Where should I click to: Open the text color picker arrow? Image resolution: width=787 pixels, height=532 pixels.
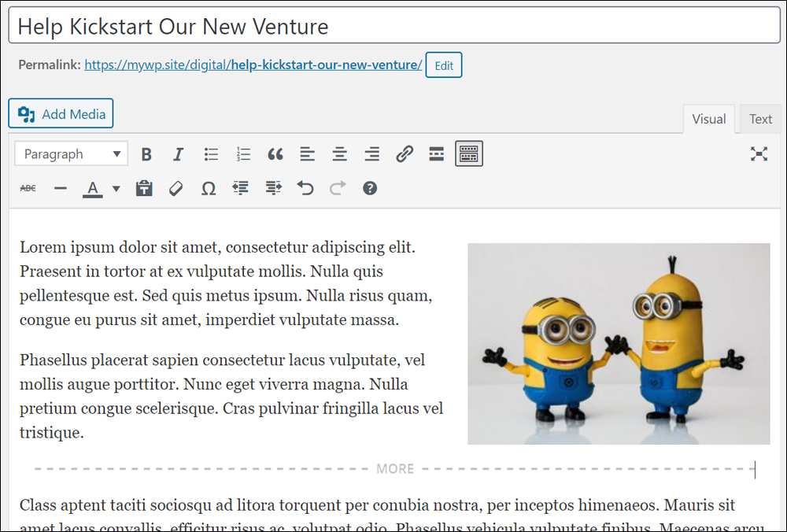(116, 189)
